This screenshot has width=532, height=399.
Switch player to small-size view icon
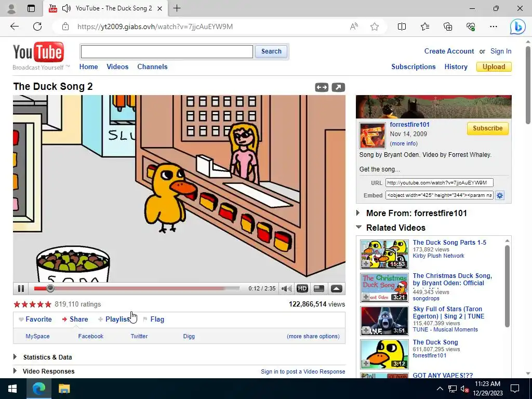pos(319,288)
